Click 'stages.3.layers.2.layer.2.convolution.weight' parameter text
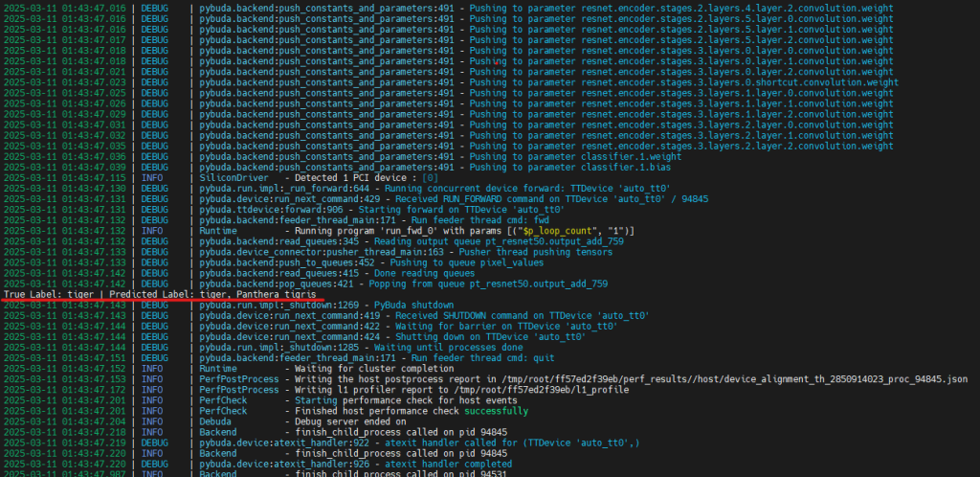This screenshot has height=477, width=980. coord(775,147)
